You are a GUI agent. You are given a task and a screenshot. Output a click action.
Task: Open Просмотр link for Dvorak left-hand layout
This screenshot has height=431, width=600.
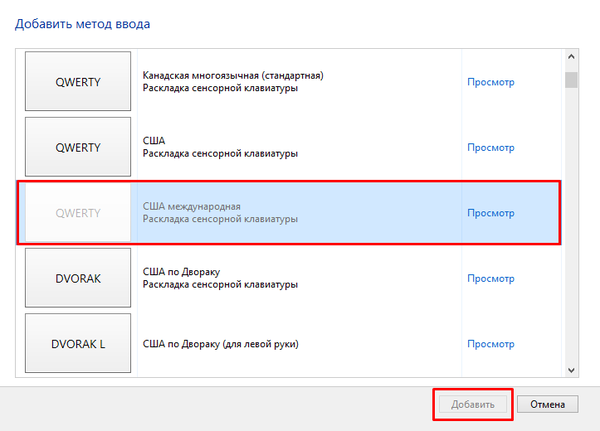(x=491, y=344)
